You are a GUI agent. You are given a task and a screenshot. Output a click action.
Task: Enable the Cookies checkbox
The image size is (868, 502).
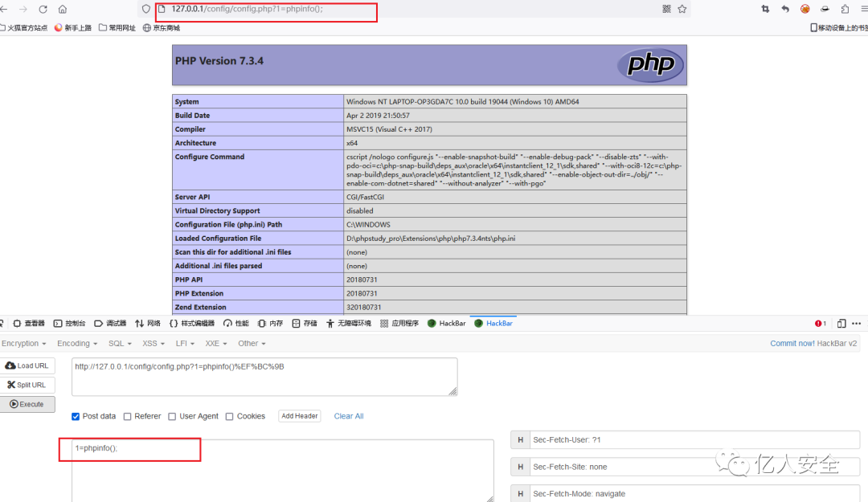click(229, 416)
